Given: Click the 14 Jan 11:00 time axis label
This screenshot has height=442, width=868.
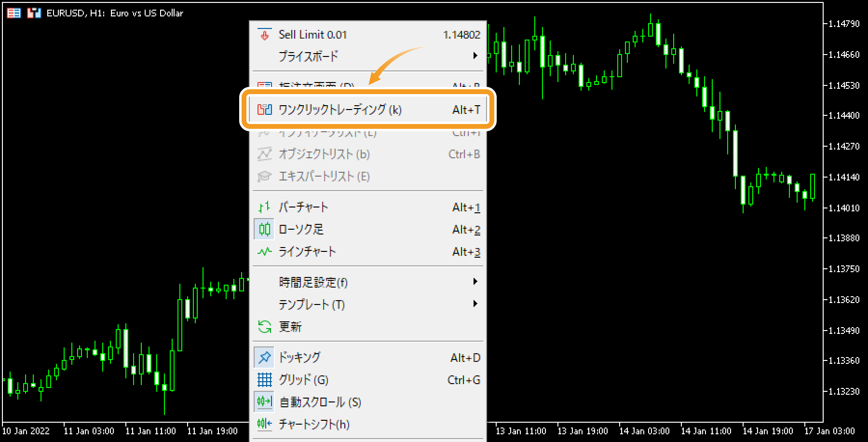Looking at the screenshot, I should (x=706, y=431).
